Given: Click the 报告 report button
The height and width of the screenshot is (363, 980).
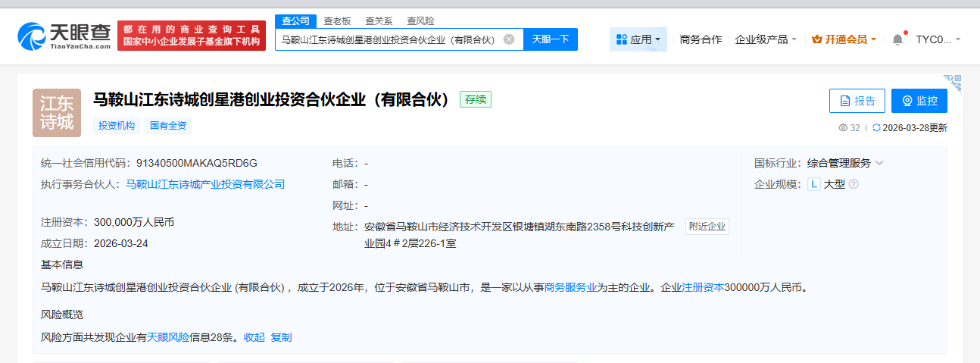Looking at the screenshot, I should click(x=857, y=101).
